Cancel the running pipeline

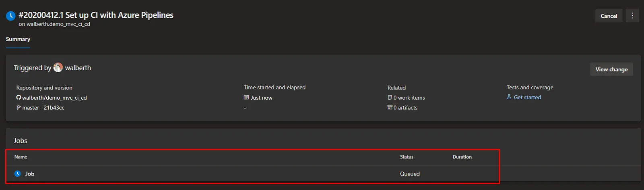pos(609,16)
